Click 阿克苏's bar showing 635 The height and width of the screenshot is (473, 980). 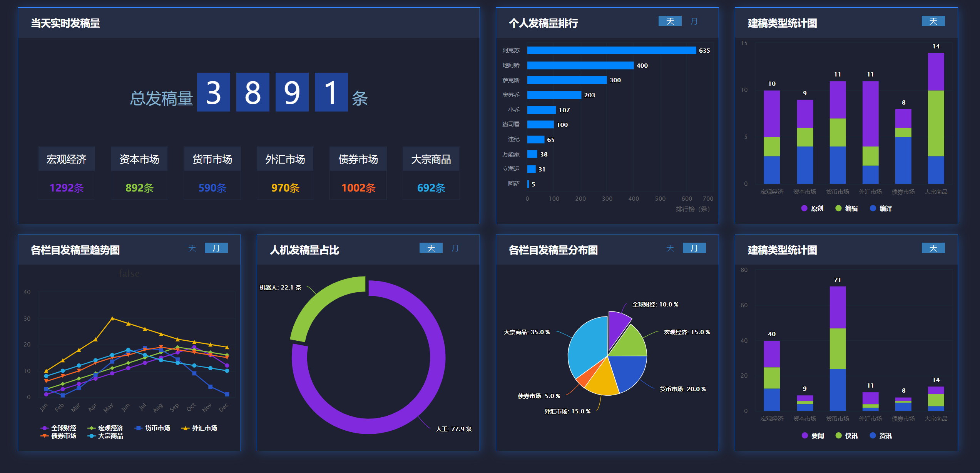click(611, 50)
